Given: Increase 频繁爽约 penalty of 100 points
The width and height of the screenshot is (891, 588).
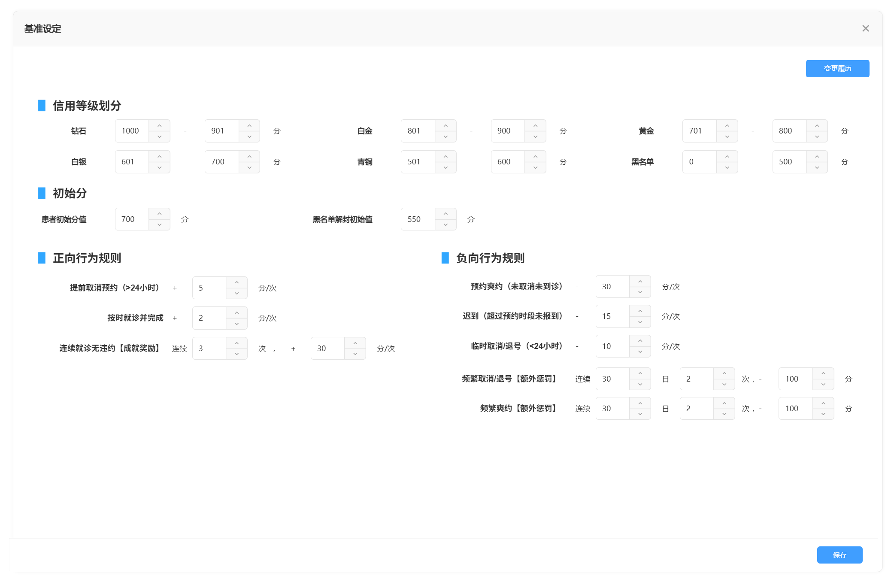Looking at the screenshot, I should pyautogui.click(x=823, y=403).
